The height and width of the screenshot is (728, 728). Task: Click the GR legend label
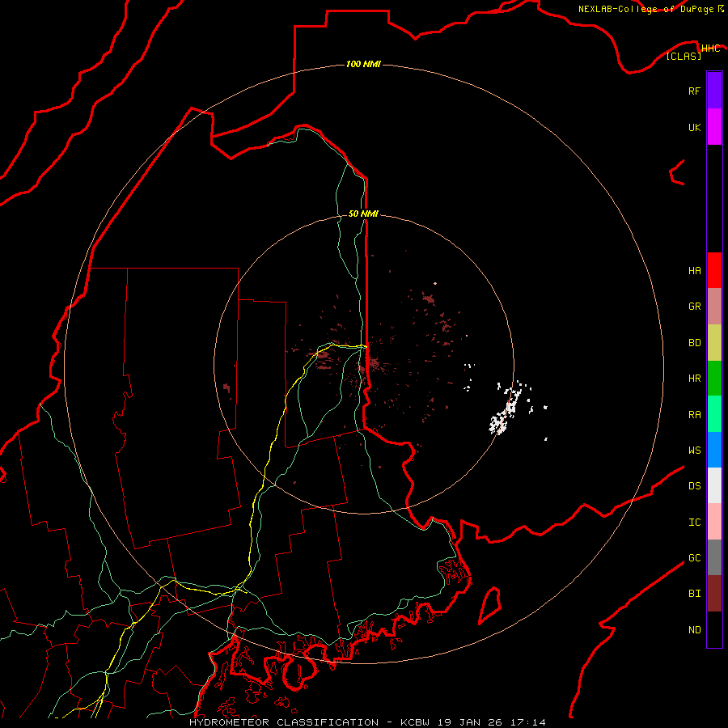click(x=694, y=307)
